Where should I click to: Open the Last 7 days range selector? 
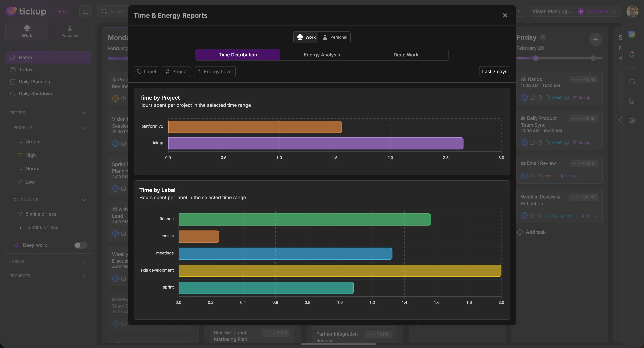click(494, 71)
